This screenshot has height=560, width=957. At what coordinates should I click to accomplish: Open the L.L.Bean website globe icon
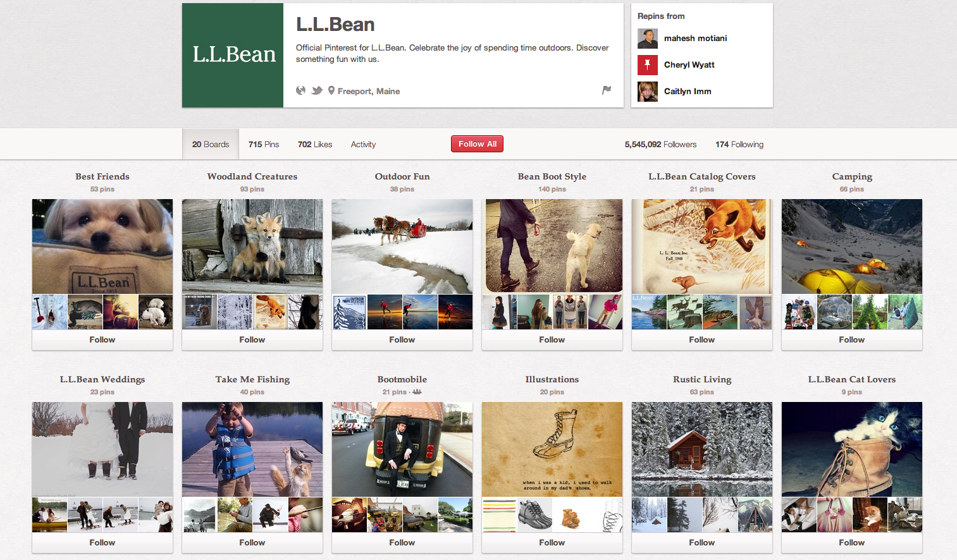301,90
